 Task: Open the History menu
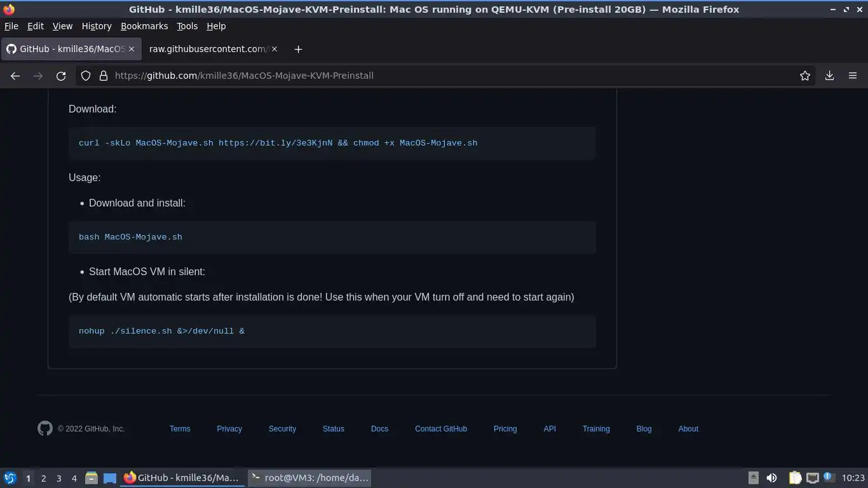[x=97, y=26]
